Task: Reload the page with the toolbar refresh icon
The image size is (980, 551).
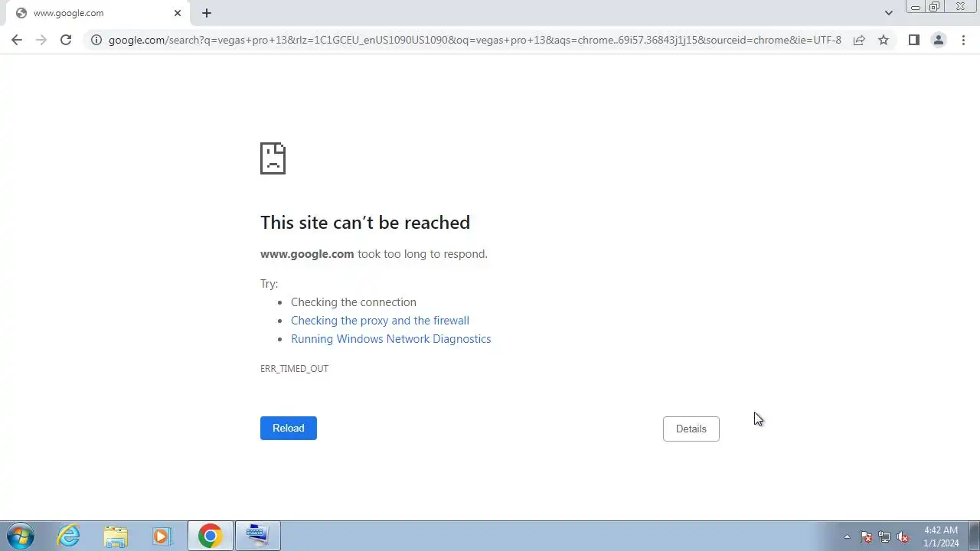Action: tap(66, 40)
